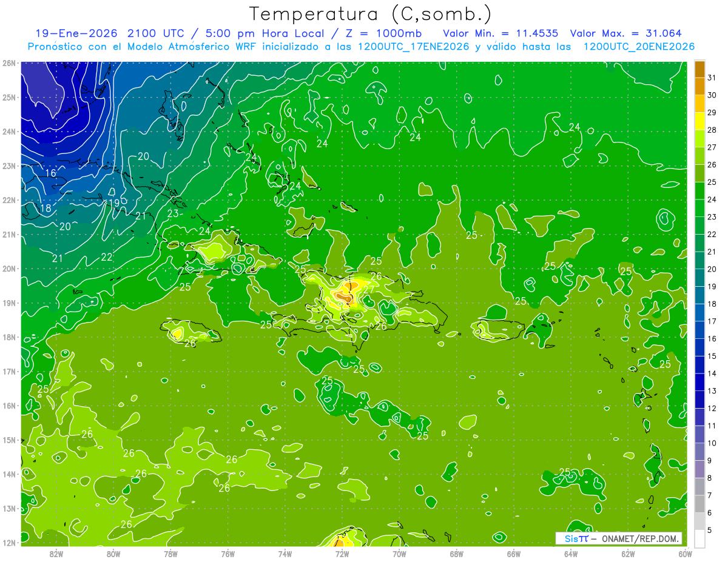This screenshot has width=728, height=562.
Task: Pick the purple legend swatch between 9 and 10
Action: coord(699,452)
